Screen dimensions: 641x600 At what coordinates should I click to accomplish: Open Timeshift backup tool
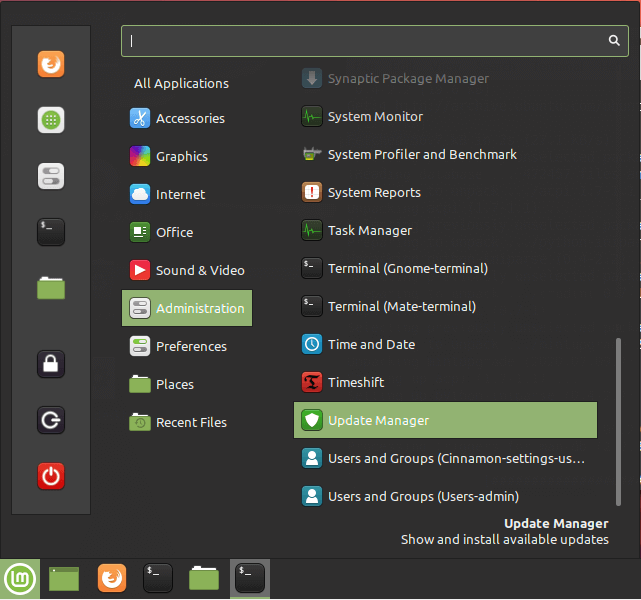[355, 382]
